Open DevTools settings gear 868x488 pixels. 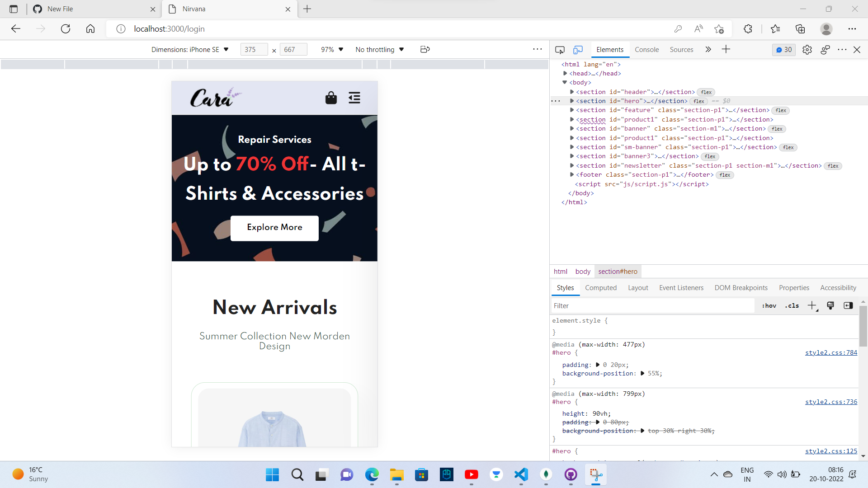point(807,50)
